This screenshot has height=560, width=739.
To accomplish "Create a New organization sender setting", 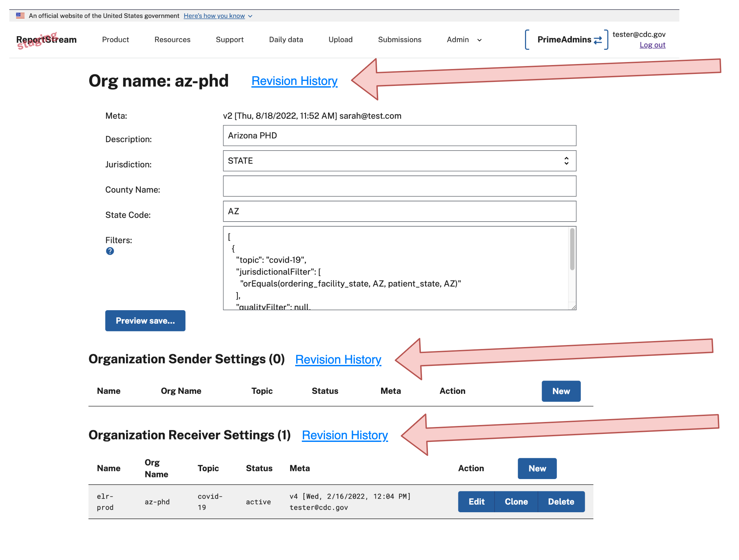I will (561, 391).
